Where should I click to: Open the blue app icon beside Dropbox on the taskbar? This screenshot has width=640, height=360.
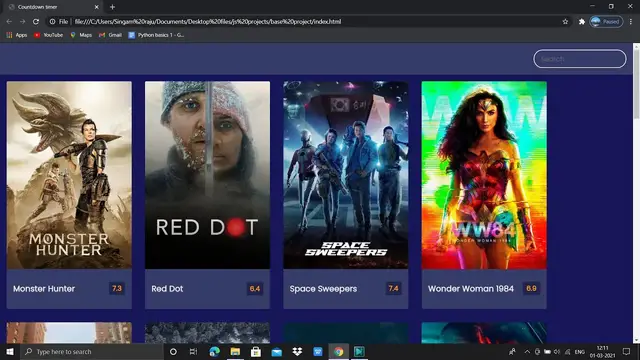[x=318, y=351]
